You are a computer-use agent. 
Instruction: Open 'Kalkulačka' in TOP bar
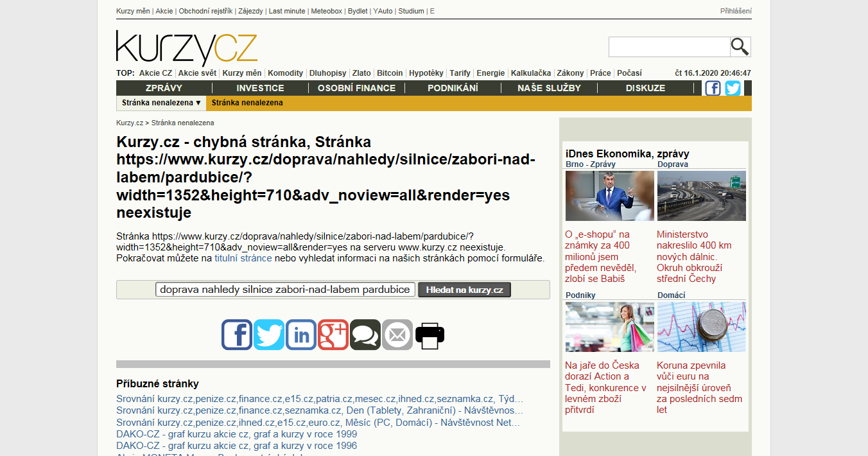click(531, 73)
